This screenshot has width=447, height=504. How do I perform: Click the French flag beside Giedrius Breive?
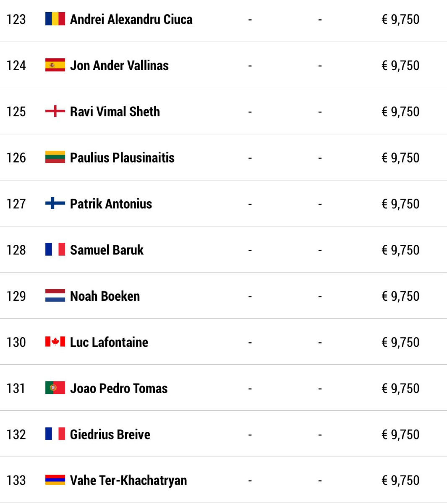(x=55, y=434)
